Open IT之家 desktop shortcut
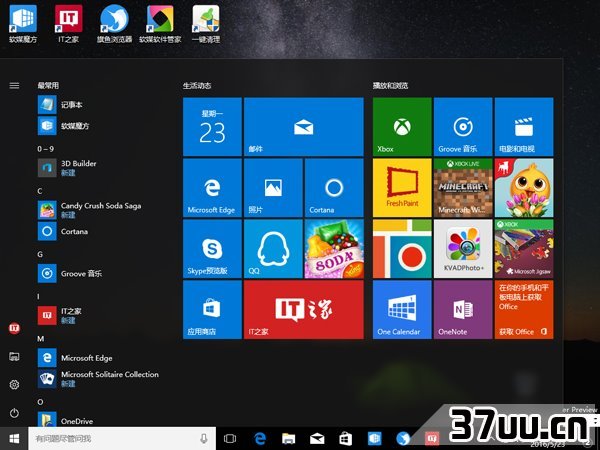The height and width of the screenshot is (450, 600). [68, 24]
